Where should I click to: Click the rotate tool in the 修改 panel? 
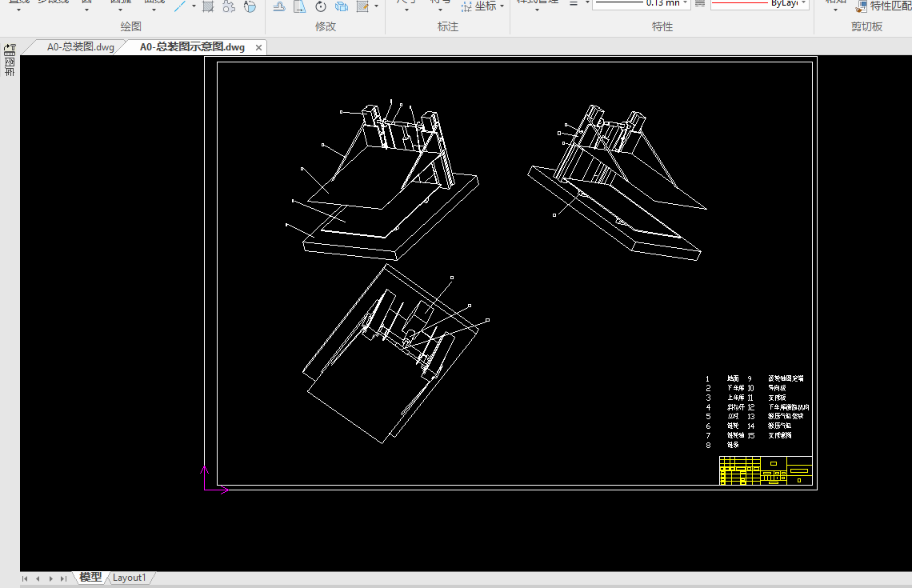321,6
